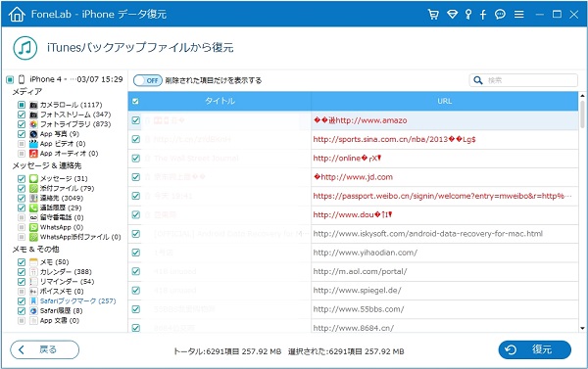This screenshot has width=588, height=369.
Task: Select the iskysoft android-data-recovery URL row
Action: click(353, 234)
